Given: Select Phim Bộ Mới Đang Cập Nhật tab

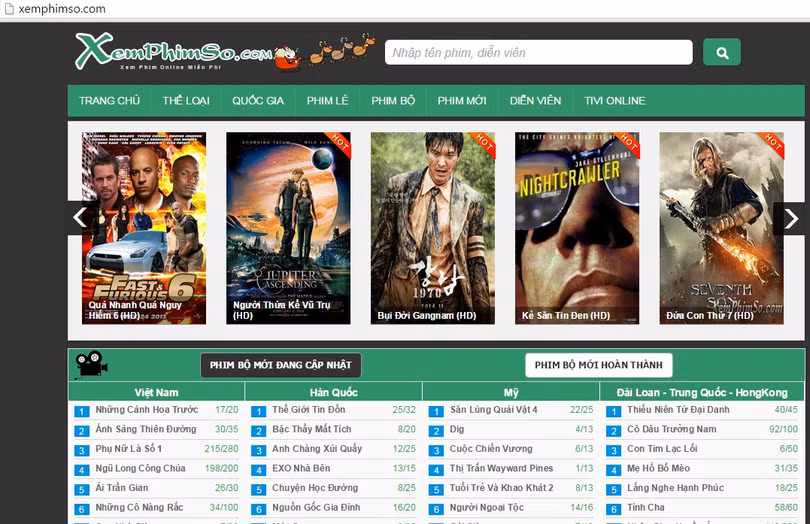Looking at the screenshot, I should 280,365.
